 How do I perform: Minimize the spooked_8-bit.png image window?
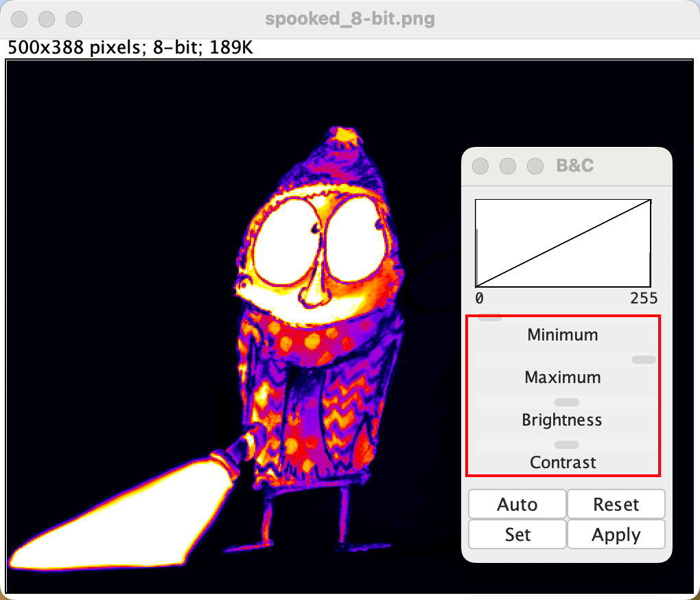pyautogui.click(x=47, y=19)
